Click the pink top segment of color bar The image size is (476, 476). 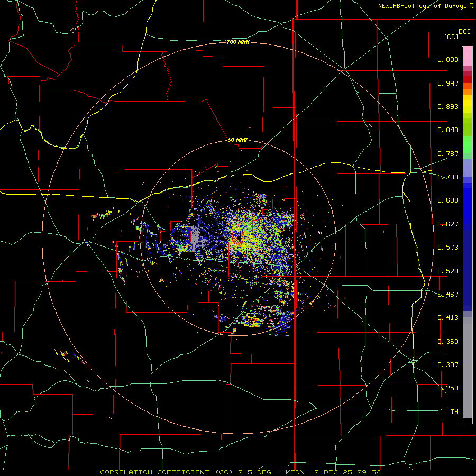pos(467,57)
